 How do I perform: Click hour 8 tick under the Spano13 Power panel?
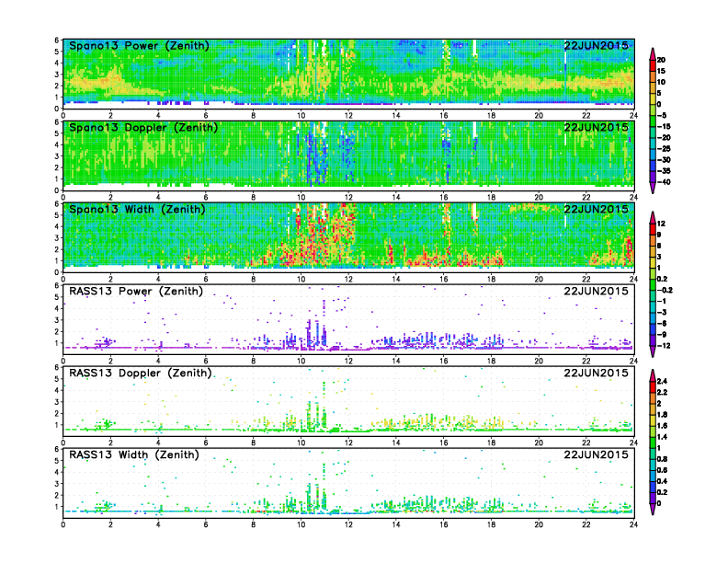click(x=253, y=116)
